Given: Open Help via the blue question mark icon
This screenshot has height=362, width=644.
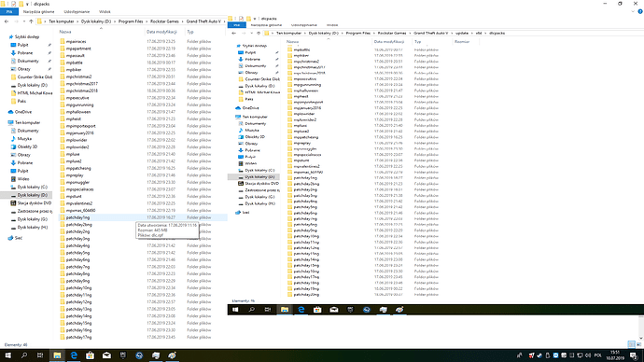Looking at the screenshot, I should tap(640, 11).
